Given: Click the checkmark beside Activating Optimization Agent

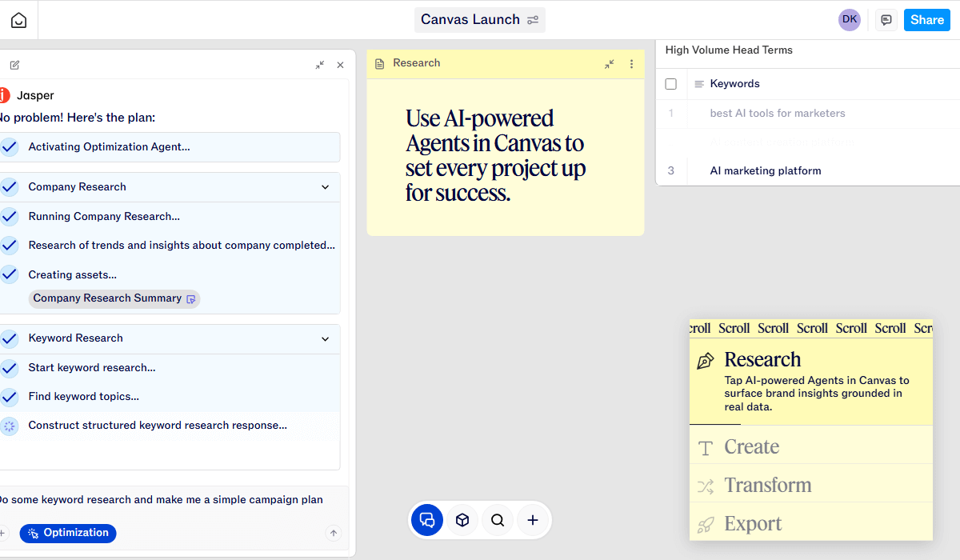Looking at the screenshot, I should (9, 147).
